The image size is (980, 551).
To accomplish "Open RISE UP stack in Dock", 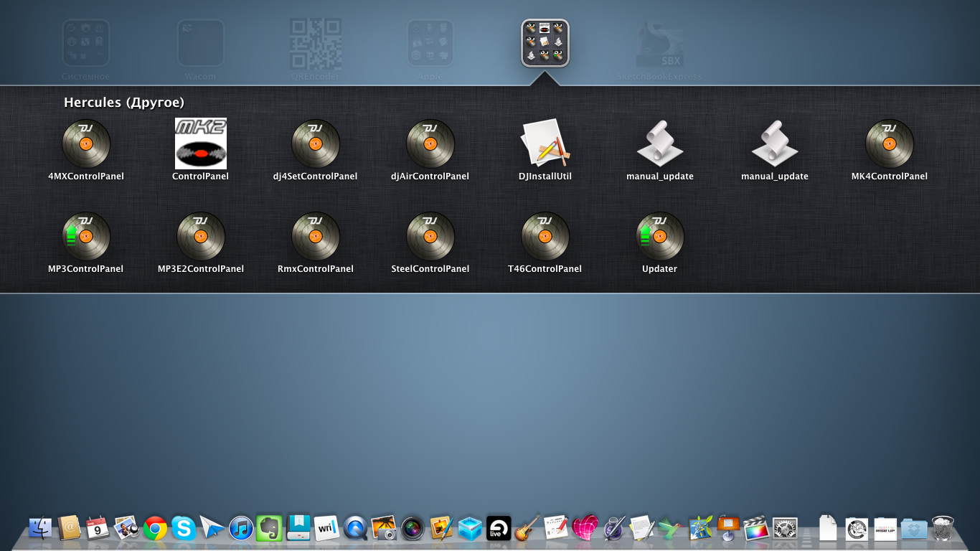I will tap(885, 529).
